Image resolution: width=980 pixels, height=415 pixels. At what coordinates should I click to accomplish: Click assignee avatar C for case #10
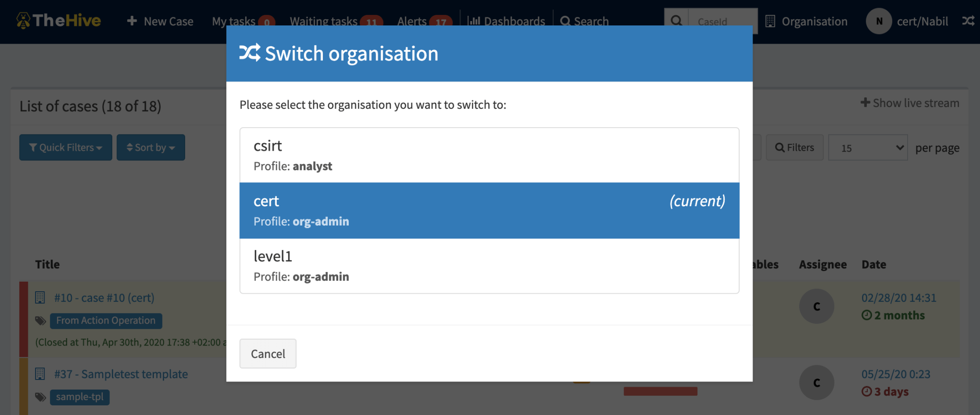pos(816,306)
